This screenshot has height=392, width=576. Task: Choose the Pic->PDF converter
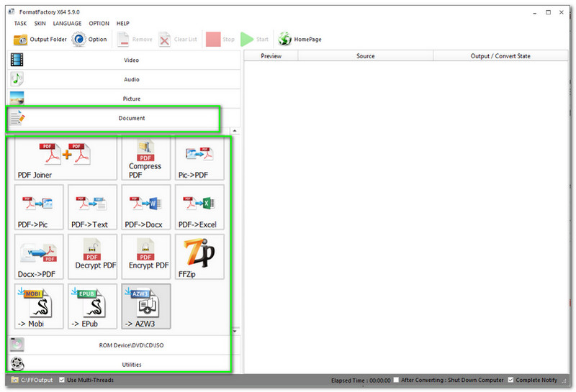pyautogui.click(x=199, y=158)
